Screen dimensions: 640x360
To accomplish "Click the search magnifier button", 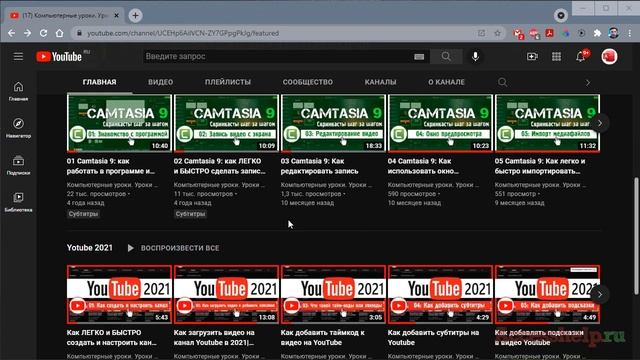I will coord(446,56).
